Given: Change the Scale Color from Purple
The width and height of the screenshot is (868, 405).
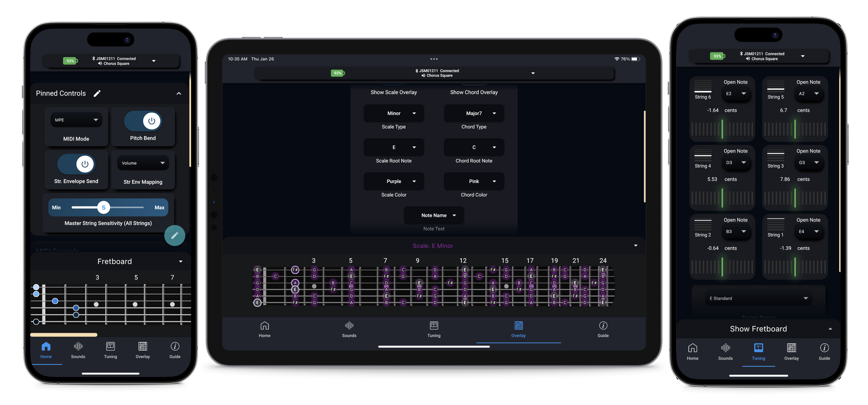Looking at the screenshot, I should coord(394,181).
